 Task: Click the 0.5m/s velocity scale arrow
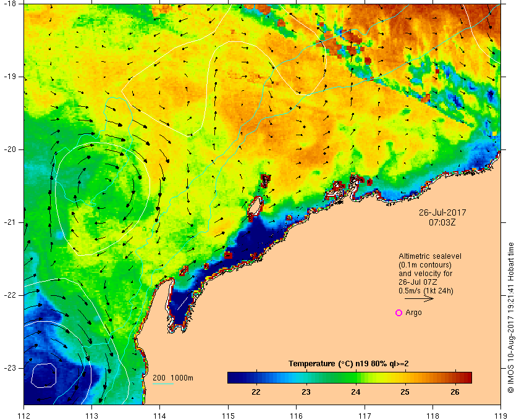(419, 298)
